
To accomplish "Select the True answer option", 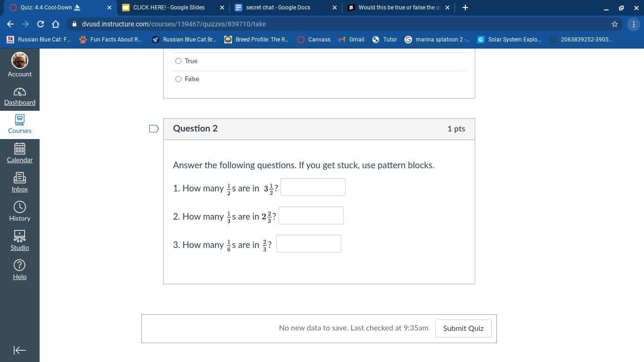I will (178, 61).
